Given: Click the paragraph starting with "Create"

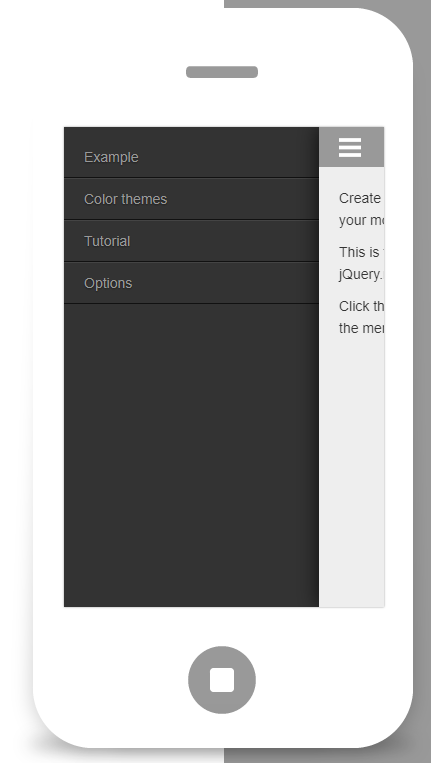Looking at the screenshot, I should pos(361,209).
